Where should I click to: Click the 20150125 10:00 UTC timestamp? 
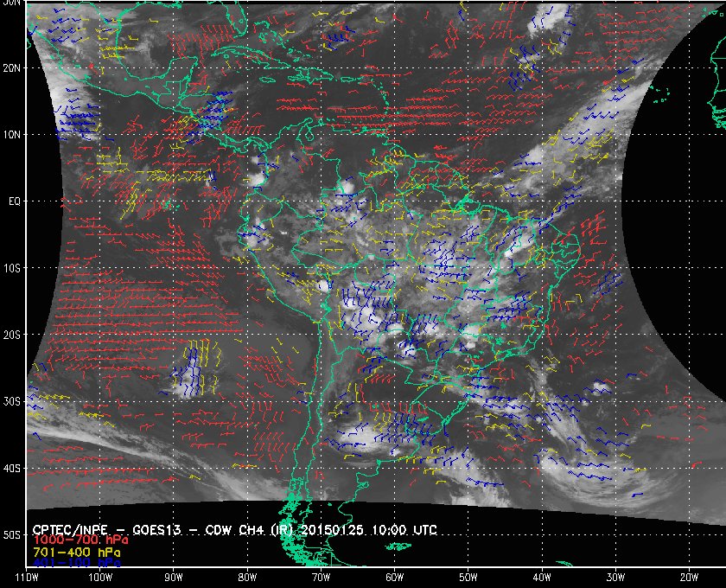pos(369,529)
